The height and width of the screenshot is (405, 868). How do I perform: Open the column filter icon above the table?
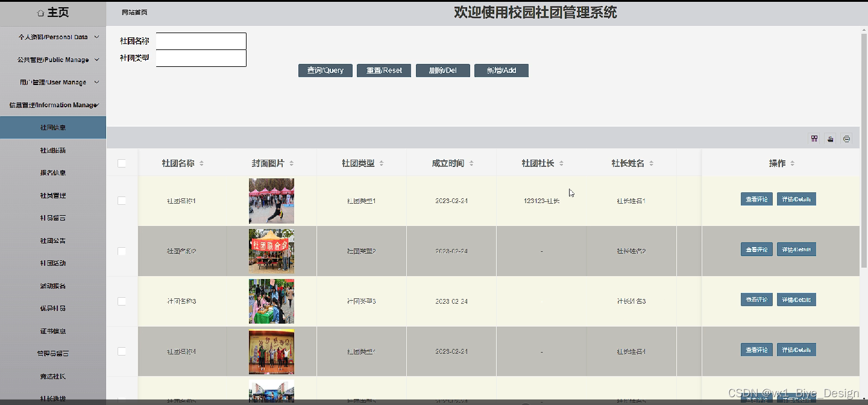(814, 139)
